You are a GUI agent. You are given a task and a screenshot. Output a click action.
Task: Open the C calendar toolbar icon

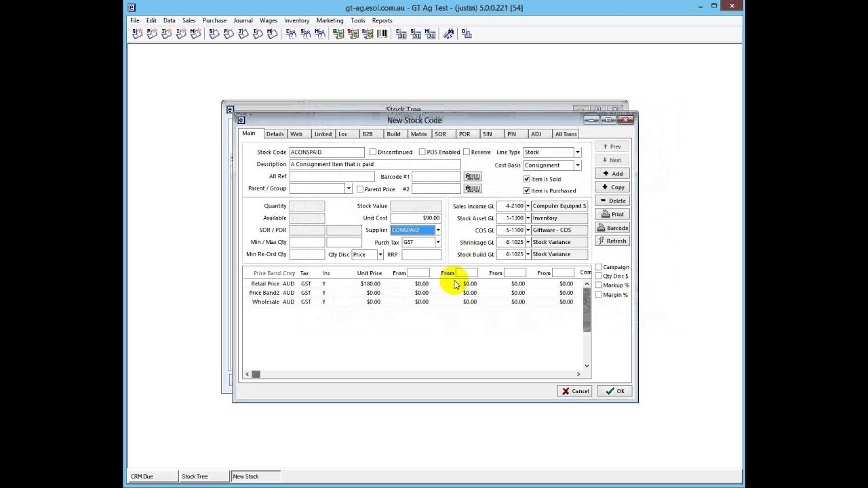coord(401,33)
